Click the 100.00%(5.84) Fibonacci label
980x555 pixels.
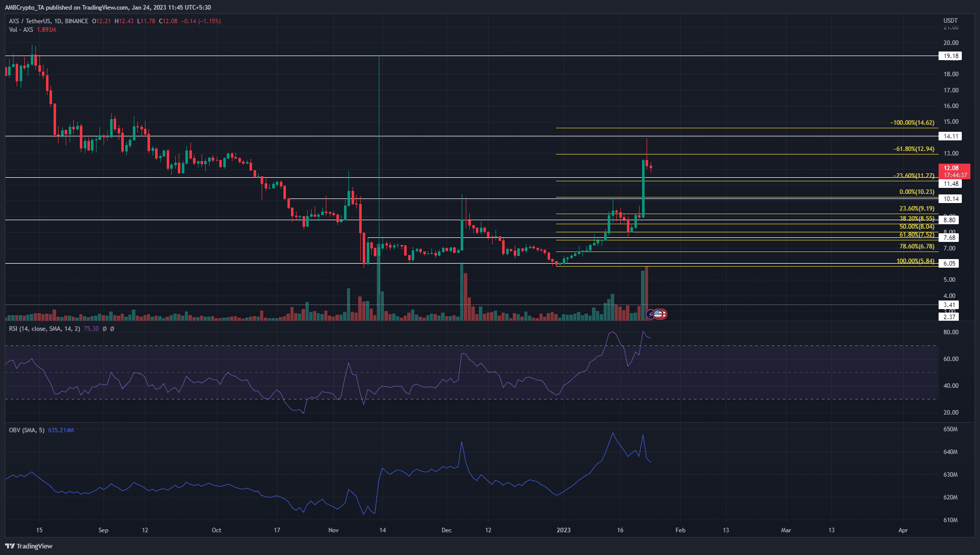[x=915, y=261]
